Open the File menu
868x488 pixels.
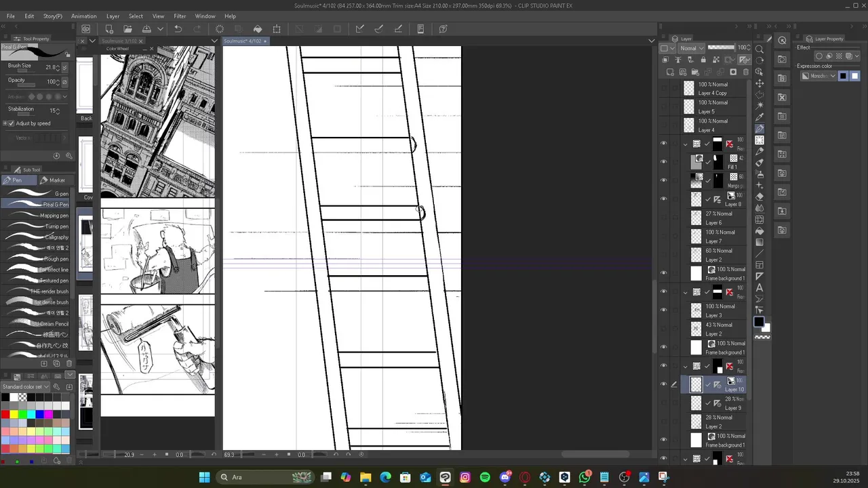click(11, 16)
